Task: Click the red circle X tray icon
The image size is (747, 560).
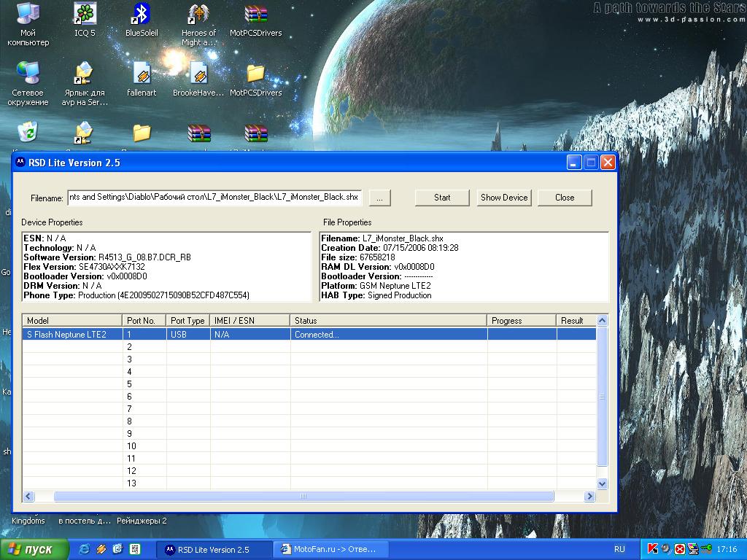Action: pos(680,549)
